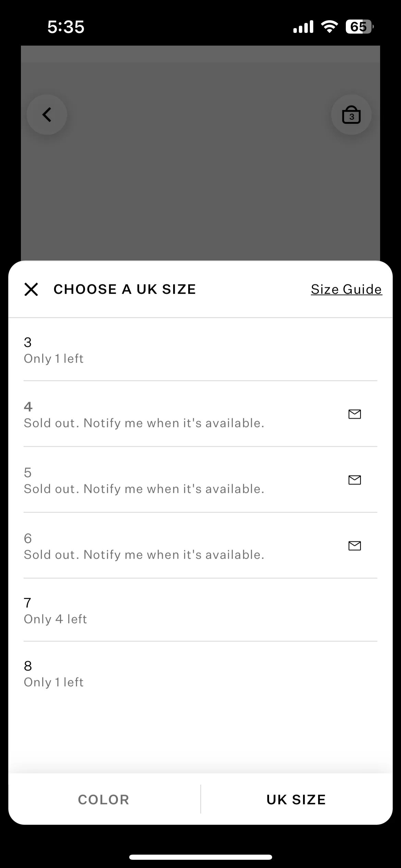
Task: Tap envelope icon for size 6 notification
Action: pos(355,546)
